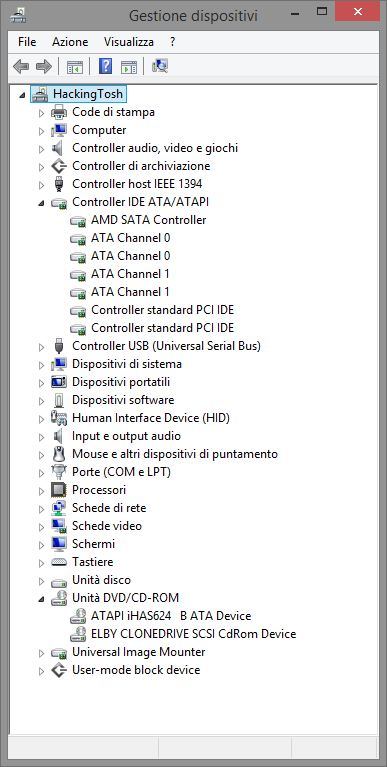387x767 pixels.
Task: Open the Visualizza menu
Action: pyautogui.click(x=129, y=42)
